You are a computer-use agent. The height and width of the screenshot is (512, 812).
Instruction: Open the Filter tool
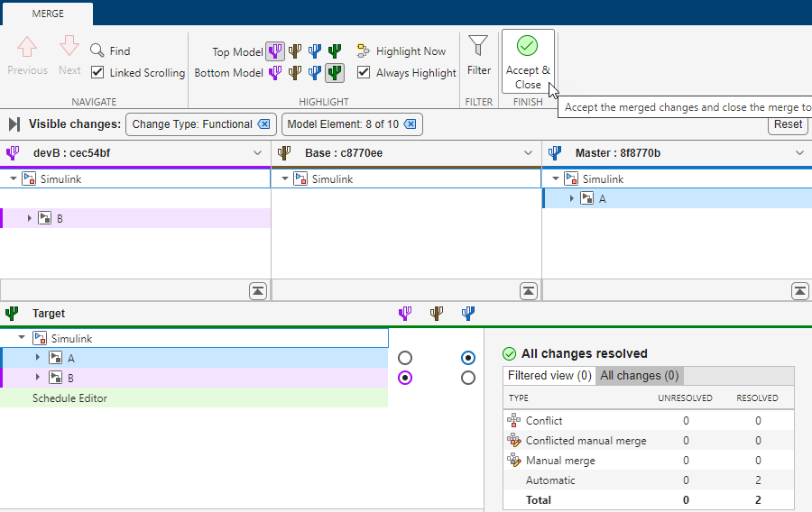pos(478,55)
